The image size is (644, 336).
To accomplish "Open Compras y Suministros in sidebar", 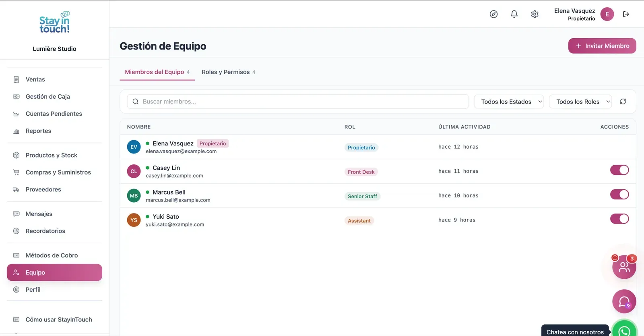I will tap(54, 172).
